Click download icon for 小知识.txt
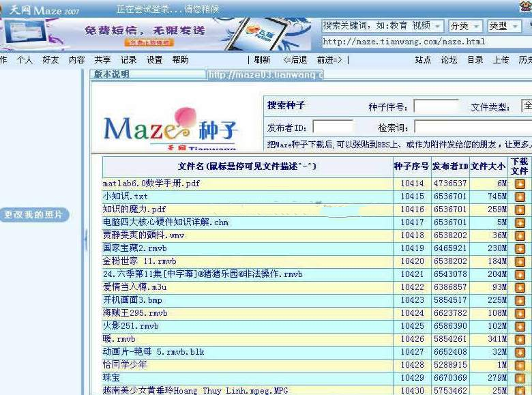Screen dimensions: 532x395 pos(520,197)
